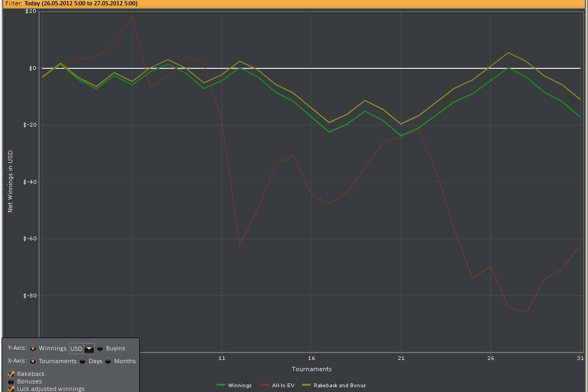This screenshot has width=588, height=392.
Task: Click the yellow Rakeback and Bonus swatch
Action: coord(306,385)
